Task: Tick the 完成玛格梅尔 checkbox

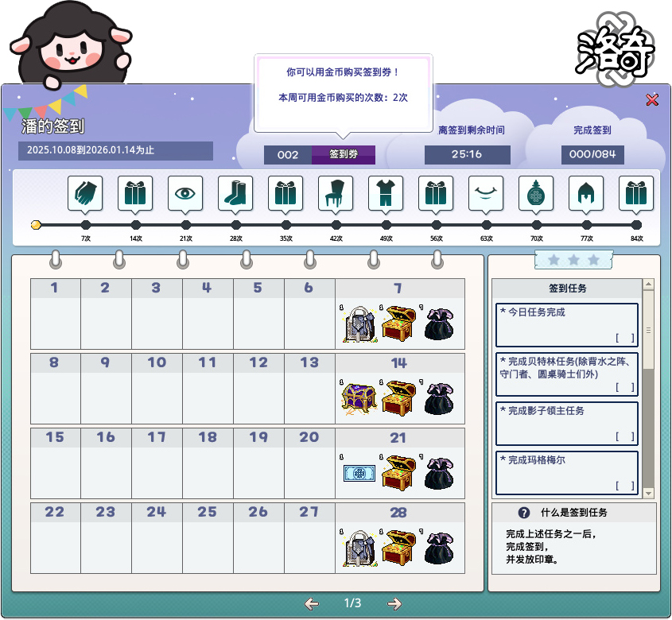Action: tap(625, 486)
